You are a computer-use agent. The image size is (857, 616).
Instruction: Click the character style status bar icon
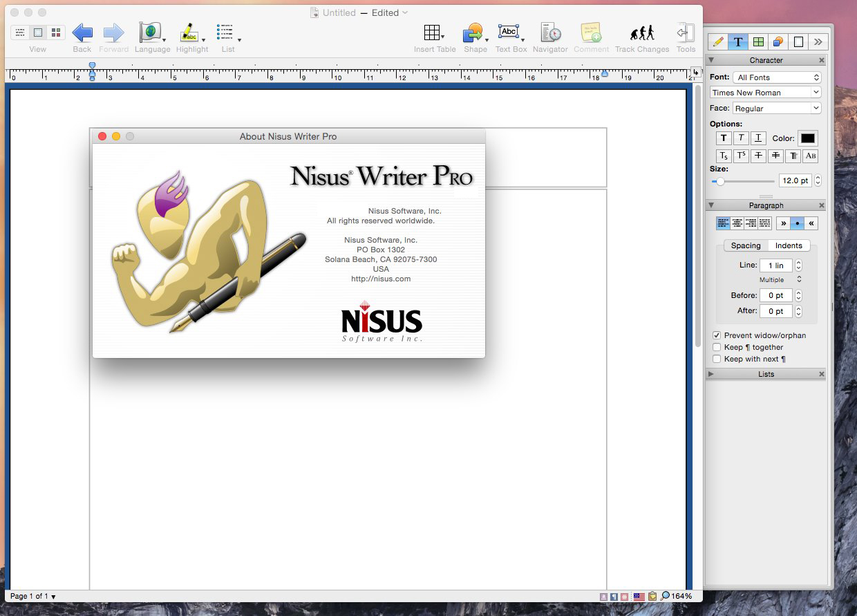tap(603, 596)
